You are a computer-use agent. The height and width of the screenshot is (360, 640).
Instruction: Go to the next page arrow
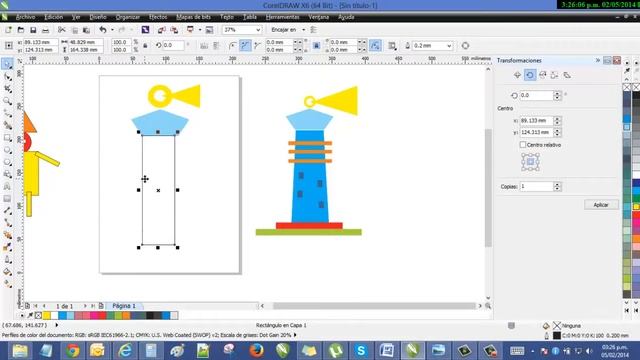tap(85, 306)
